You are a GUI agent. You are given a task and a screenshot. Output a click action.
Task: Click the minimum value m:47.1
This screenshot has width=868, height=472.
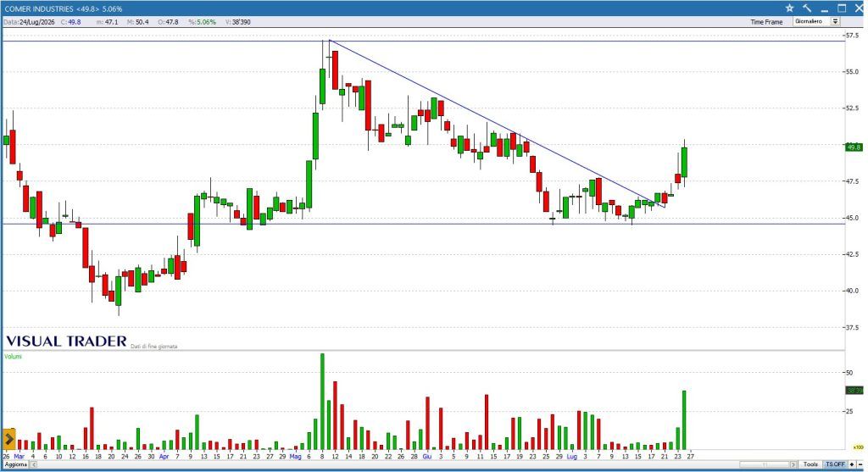coord(108,22)
